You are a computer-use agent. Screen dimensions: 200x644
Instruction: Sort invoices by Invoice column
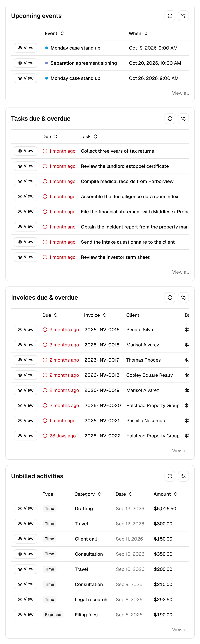click(95, 315)
